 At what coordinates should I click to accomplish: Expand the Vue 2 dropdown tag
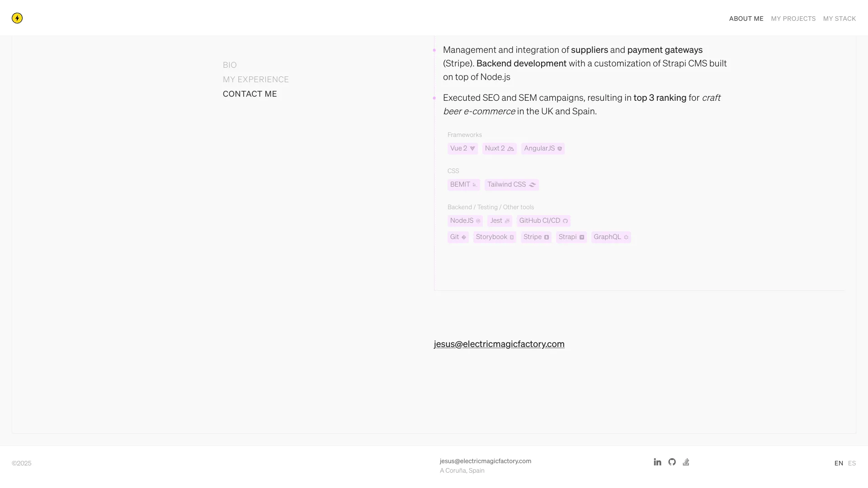pyautogui.click(x=463, y=148)
